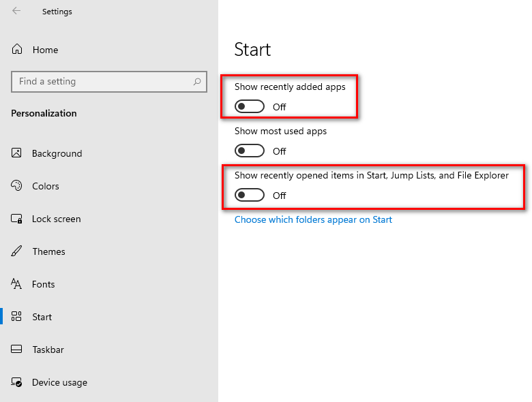Screen dimensions: 532x402
Task: Click Off label under Show most used apps
Action: pyautogui.click(x=279, y=151)
